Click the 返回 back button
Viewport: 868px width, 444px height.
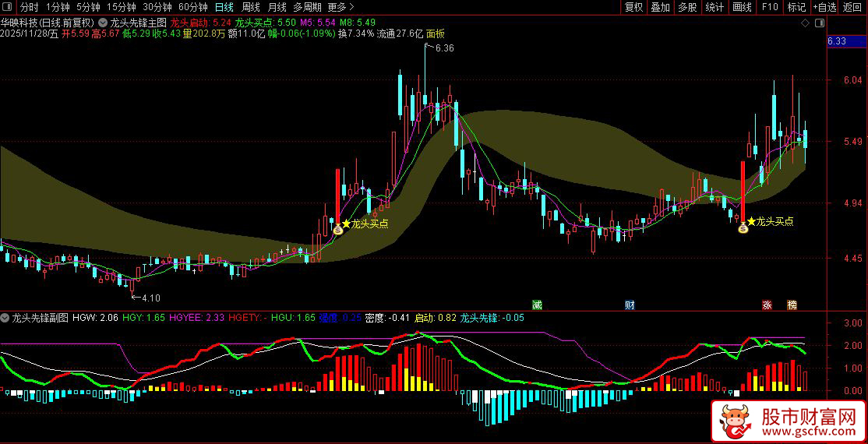[853, 7]
